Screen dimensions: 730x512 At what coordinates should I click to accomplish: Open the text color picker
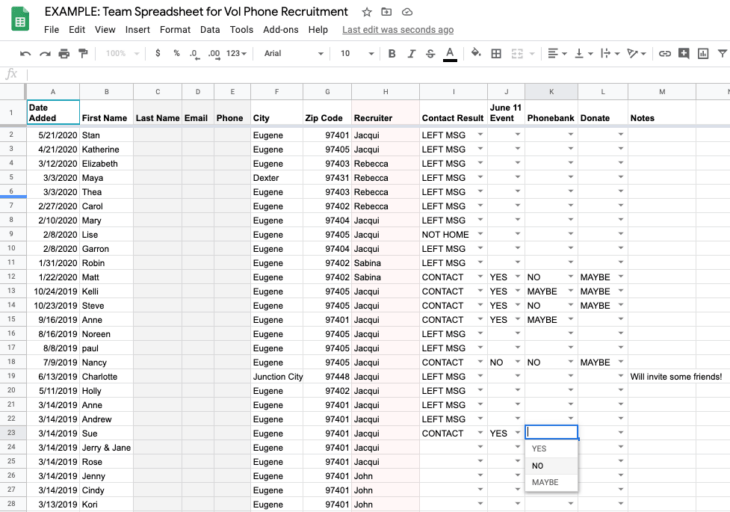point(450,54)
